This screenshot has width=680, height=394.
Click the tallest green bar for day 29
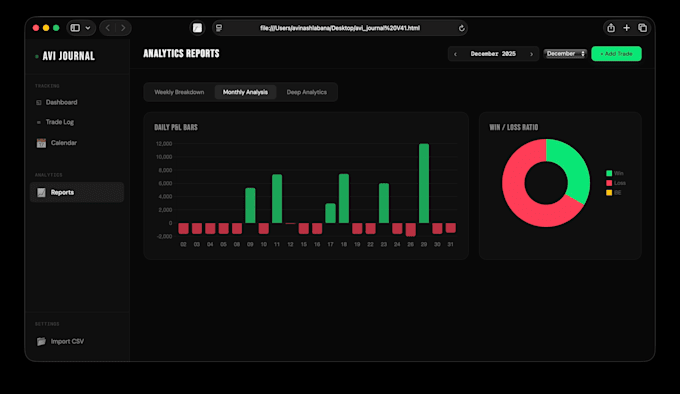pyautogui.click(x=424, y=183)
